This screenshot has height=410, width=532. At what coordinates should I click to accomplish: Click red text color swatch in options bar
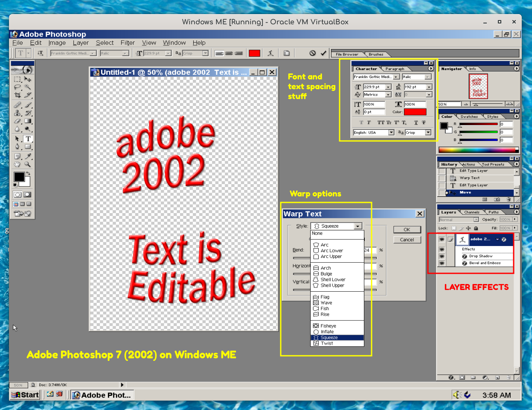click(255, 53)
